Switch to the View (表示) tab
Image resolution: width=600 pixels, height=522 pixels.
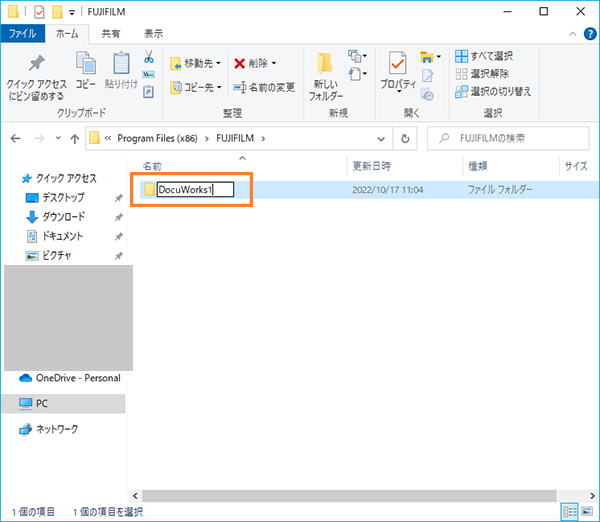[153, 34]
